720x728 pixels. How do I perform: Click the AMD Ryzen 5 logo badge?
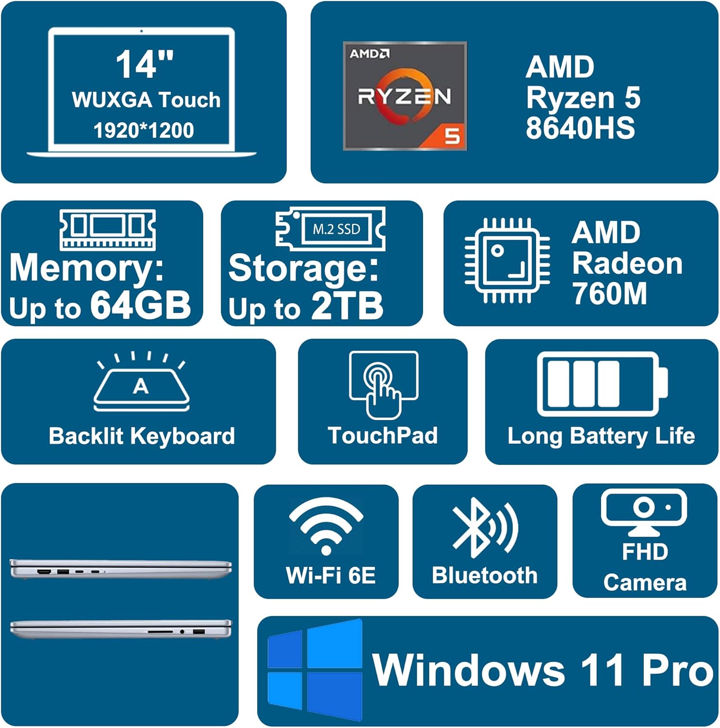click(x=405, y=96)
